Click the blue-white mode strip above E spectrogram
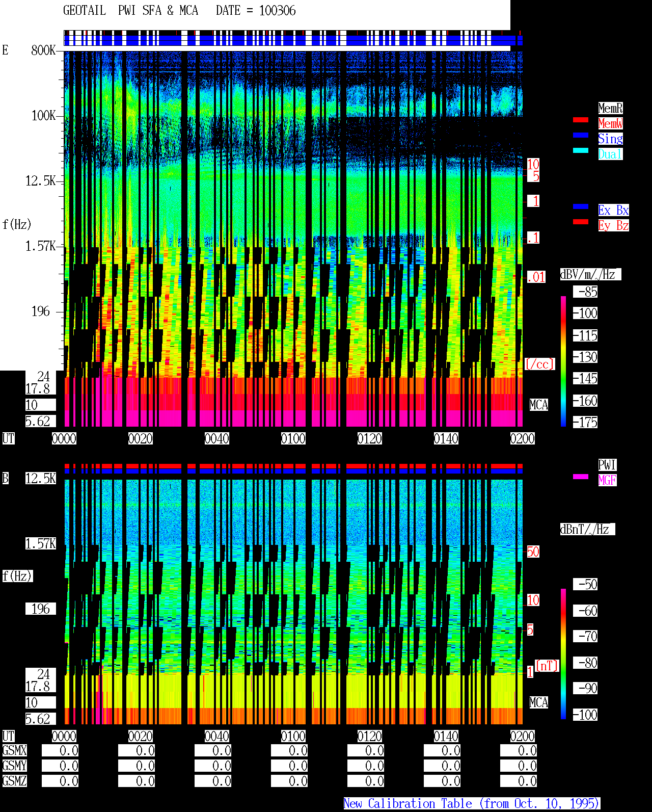Screen dimensions: 652x812 (x=293, y=38)
